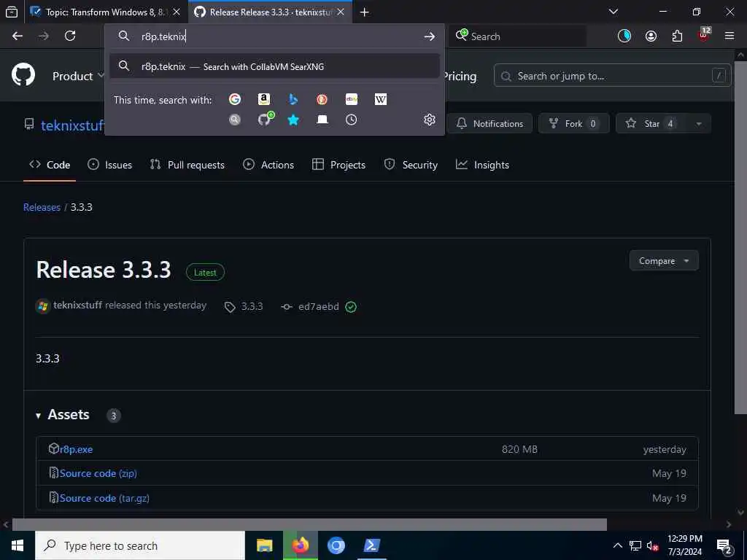Star the repository
Image resolution: width=747 pixels, height=560 pixels.
651,124
